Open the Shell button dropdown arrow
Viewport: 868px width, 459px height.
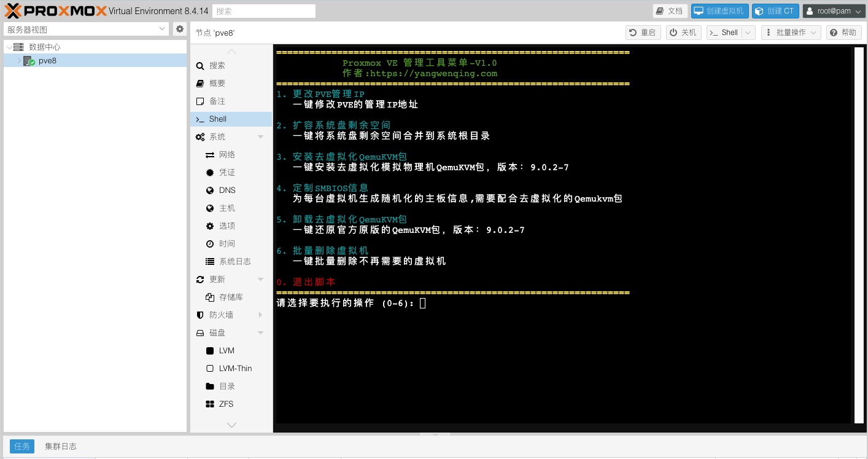(748, 33)
